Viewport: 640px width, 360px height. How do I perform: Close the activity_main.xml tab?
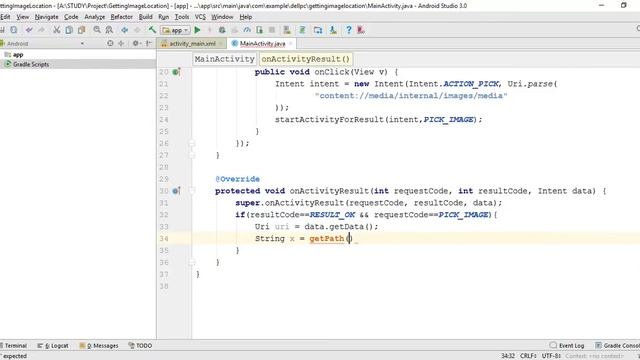pyautogui.click(x=221, y=43)
